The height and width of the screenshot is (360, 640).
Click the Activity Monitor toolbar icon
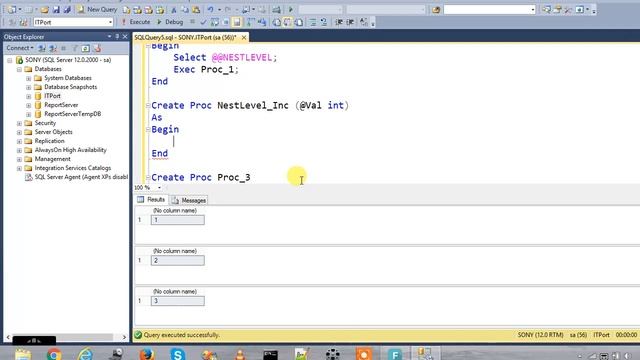point(276,9)
